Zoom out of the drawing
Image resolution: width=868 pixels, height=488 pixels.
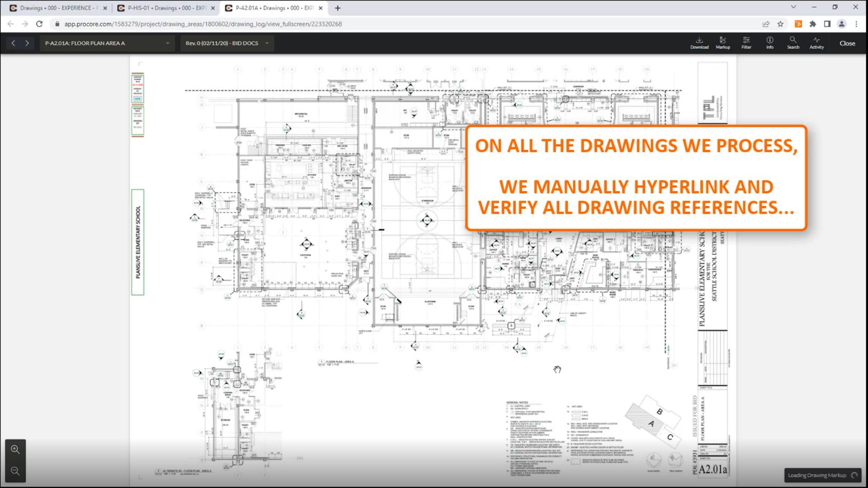pos(15,471)
